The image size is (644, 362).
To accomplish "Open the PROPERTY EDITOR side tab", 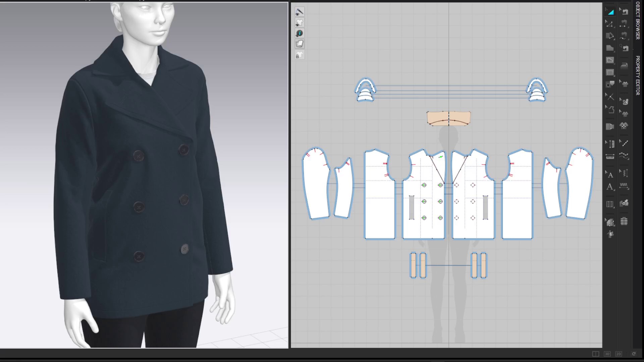I will [x=638, y=75].
